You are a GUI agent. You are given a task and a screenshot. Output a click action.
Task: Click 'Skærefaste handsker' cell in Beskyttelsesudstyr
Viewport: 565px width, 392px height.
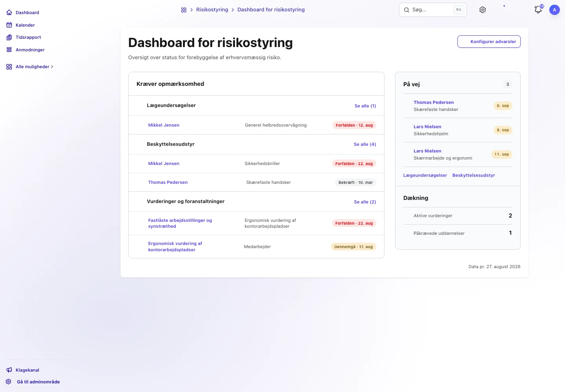point(268,182)
